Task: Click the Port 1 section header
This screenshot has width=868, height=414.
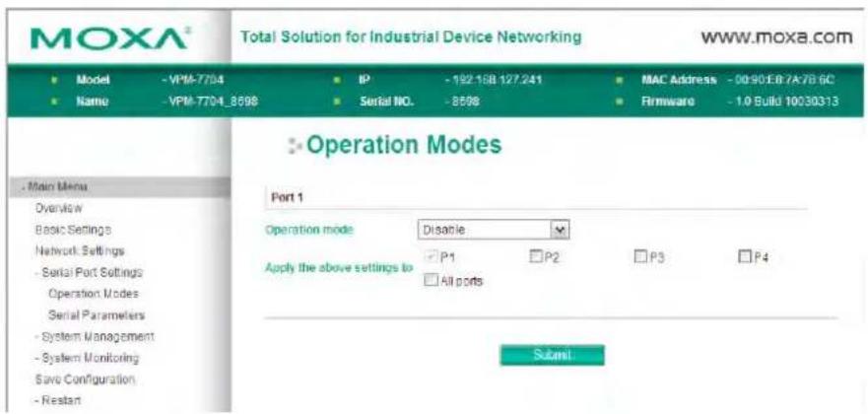Action: 287,198
